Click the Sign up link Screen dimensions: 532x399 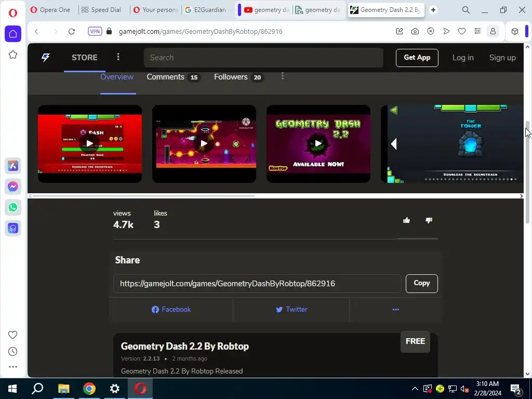(x=502, y=58)
